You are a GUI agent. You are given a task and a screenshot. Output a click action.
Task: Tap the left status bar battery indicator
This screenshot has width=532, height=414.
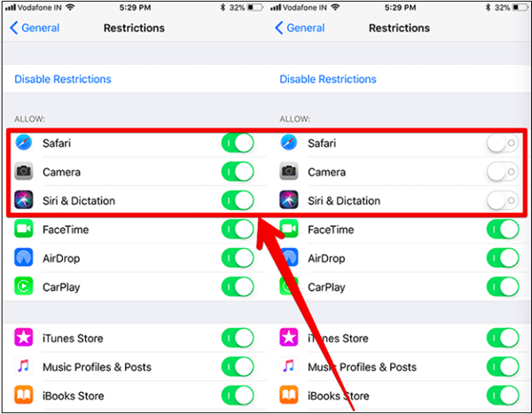point(255,7)
